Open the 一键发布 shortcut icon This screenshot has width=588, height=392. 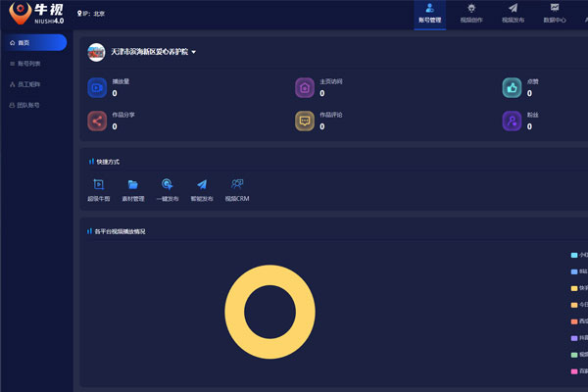(168, 184)
